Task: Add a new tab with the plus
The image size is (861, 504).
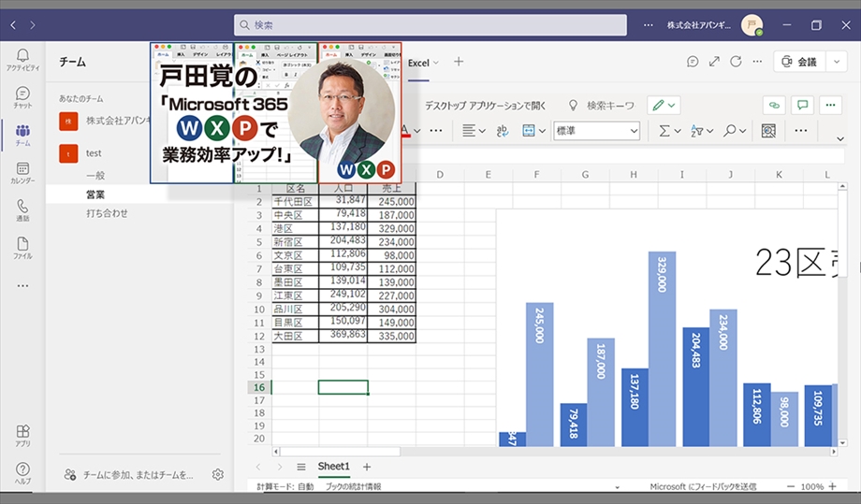Action: coord(459,62)
